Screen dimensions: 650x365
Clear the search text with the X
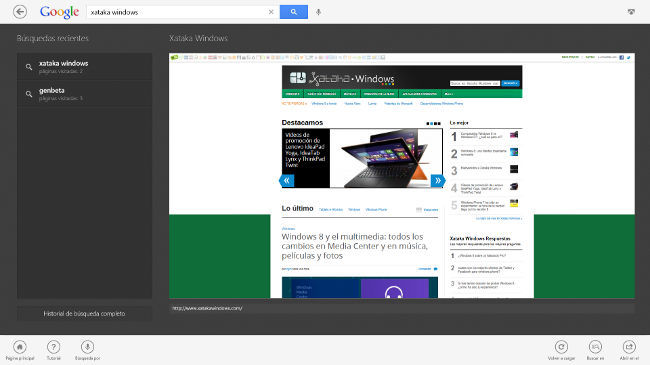click(x=271, y=12)
